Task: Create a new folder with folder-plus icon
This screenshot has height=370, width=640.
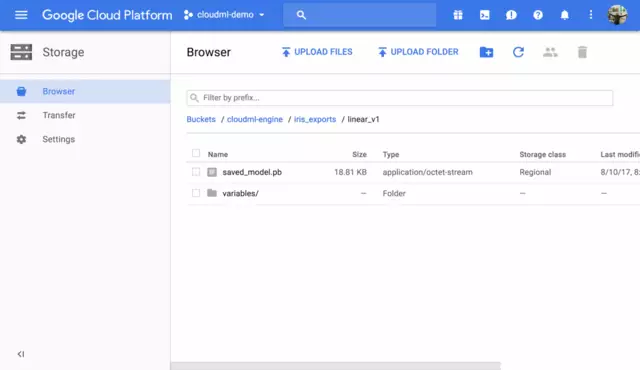Action: tap(486, 52)
